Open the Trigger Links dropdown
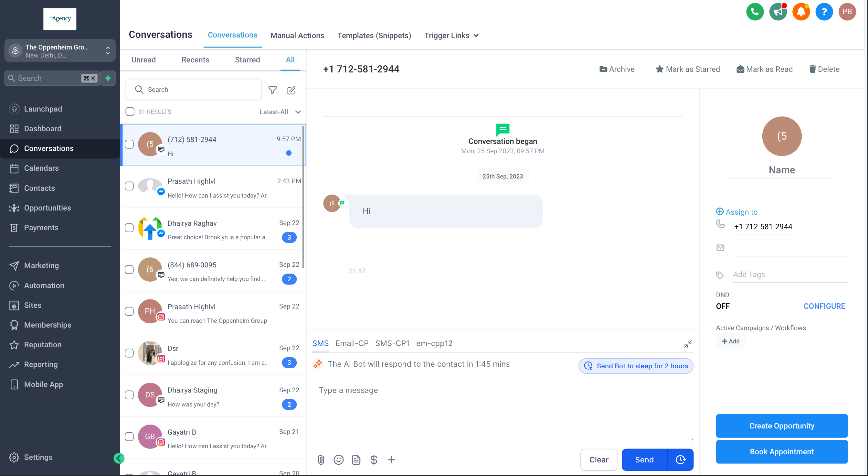Screen dimensions: 868x476 tap(451, 35)
